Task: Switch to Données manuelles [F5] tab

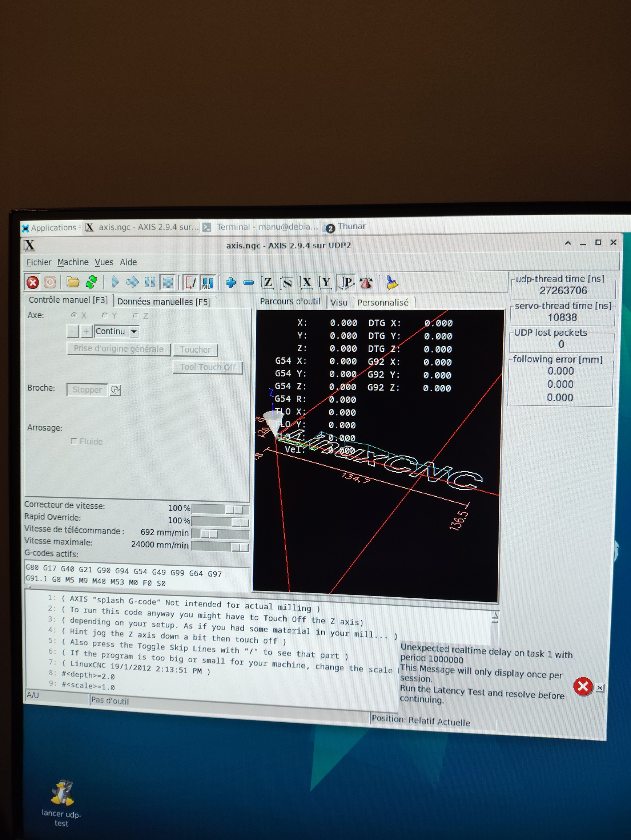Action: tap(164, 302)
